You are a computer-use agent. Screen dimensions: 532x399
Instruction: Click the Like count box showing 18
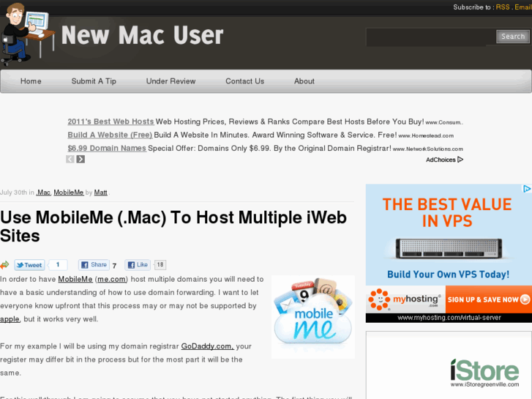[x=160, y=264]
